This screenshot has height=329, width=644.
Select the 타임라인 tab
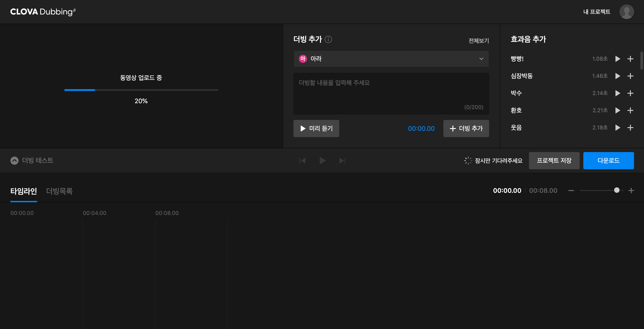point(24,191)
